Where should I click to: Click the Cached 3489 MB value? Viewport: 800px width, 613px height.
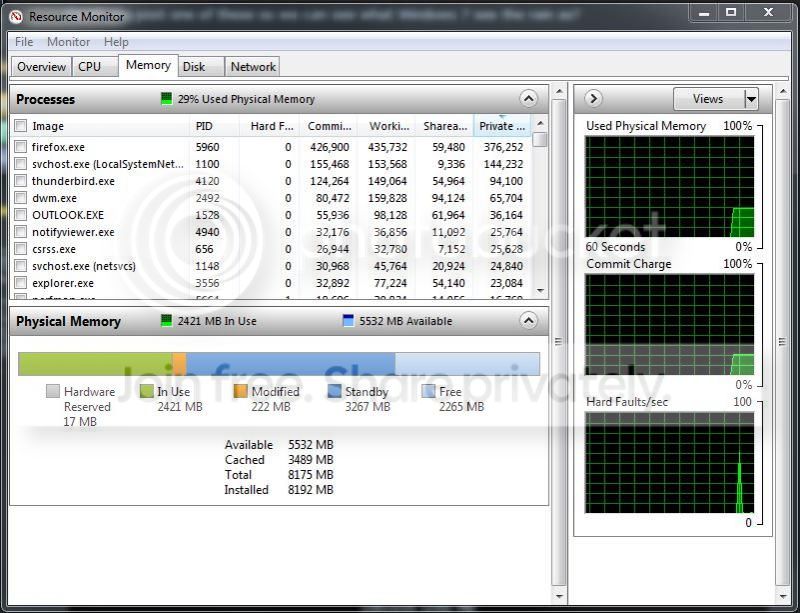coord(310,459)
